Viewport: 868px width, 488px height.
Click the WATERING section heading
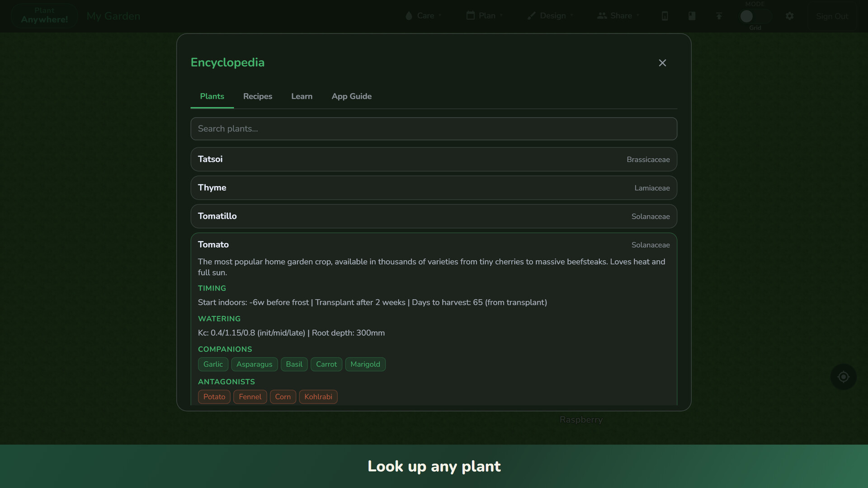(x=219, y=319)
